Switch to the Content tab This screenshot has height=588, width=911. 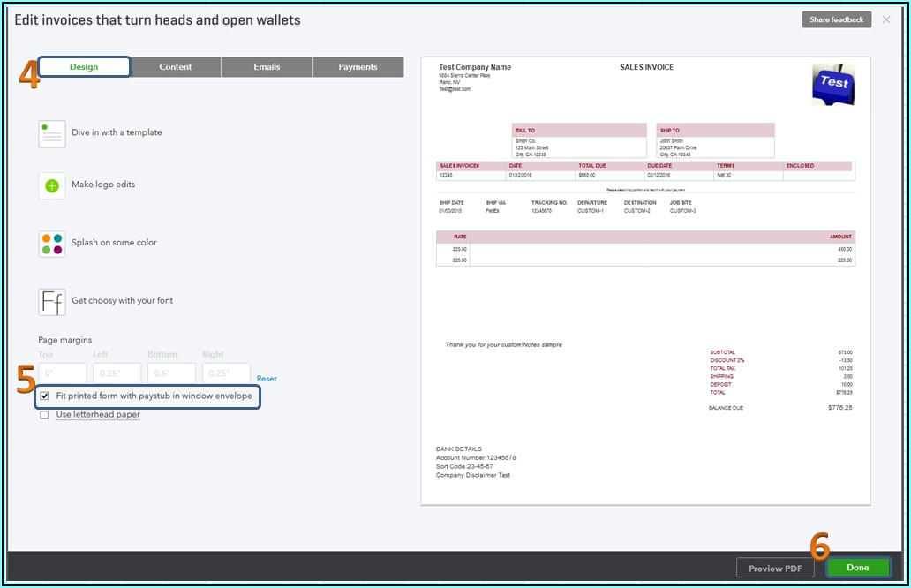(x=176, y=67)
